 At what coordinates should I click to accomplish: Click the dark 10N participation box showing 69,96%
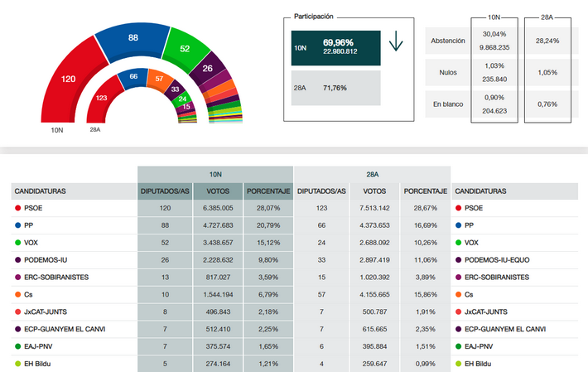pos(336,48)
